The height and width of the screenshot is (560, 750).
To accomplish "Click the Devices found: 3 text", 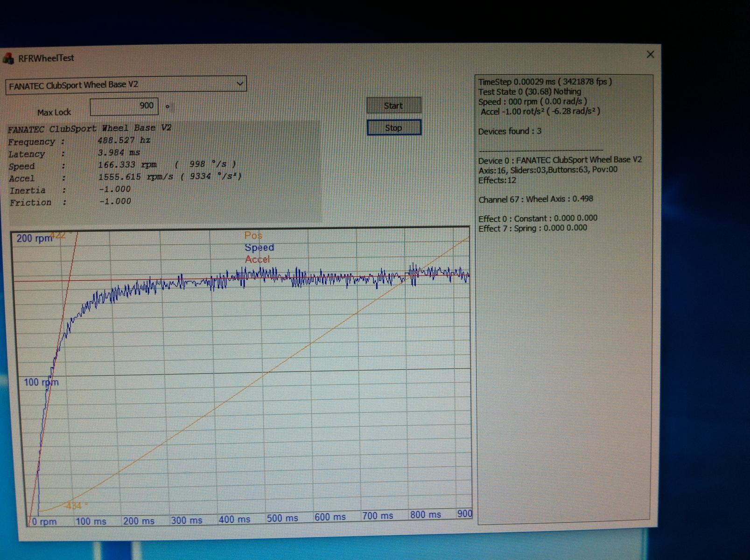I will 510,131.
